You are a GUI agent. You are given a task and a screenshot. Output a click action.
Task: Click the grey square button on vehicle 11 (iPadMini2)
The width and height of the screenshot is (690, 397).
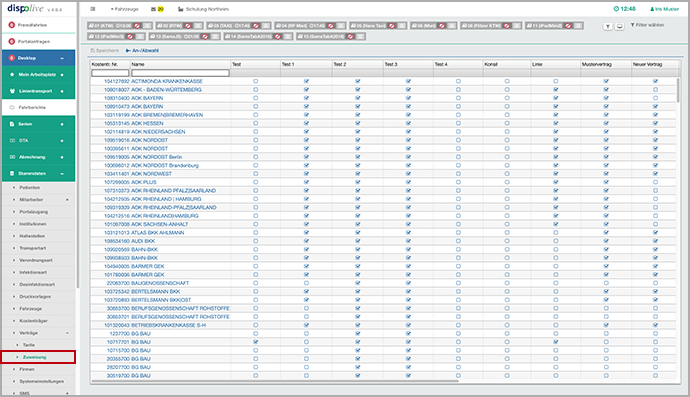pos(579,26)
